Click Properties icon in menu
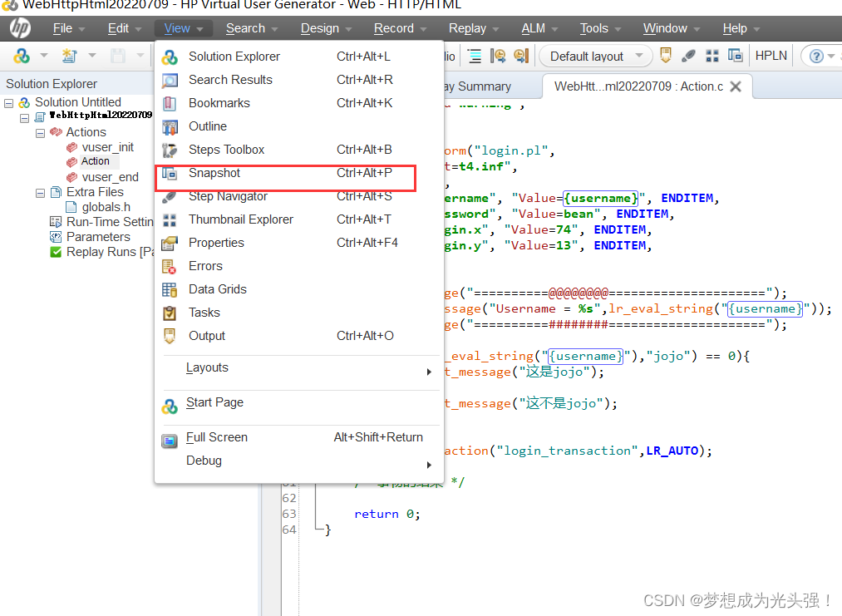Image resolution: width=842 pixels, height=616 pixels. [x=170, y=244]
